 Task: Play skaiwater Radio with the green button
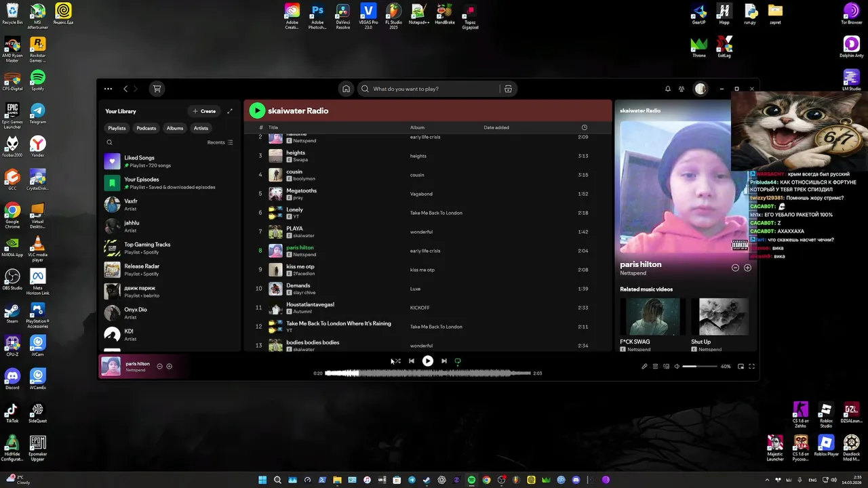click(x=257, y=110)
